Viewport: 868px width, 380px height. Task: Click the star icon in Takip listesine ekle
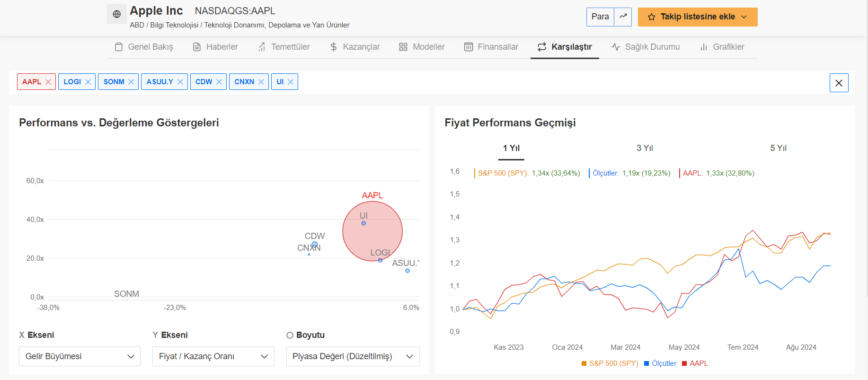(652, 17)
